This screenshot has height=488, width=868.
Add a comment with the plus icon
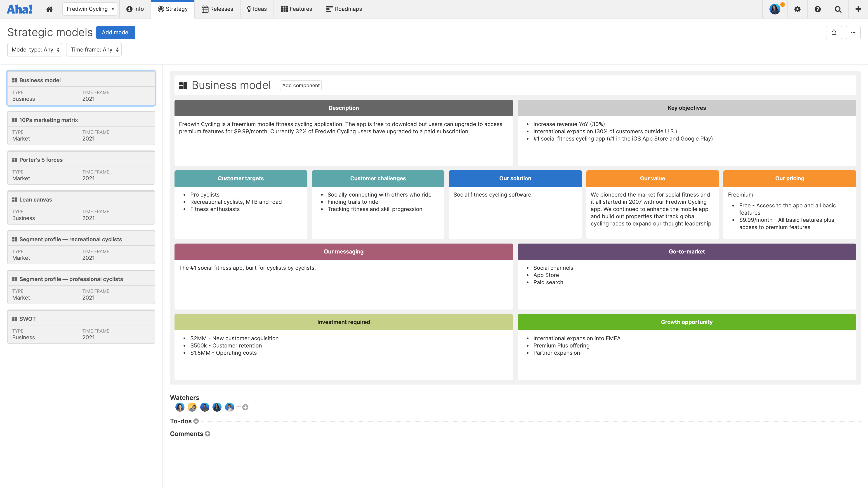pyautogui.click(x=208, y=434)
